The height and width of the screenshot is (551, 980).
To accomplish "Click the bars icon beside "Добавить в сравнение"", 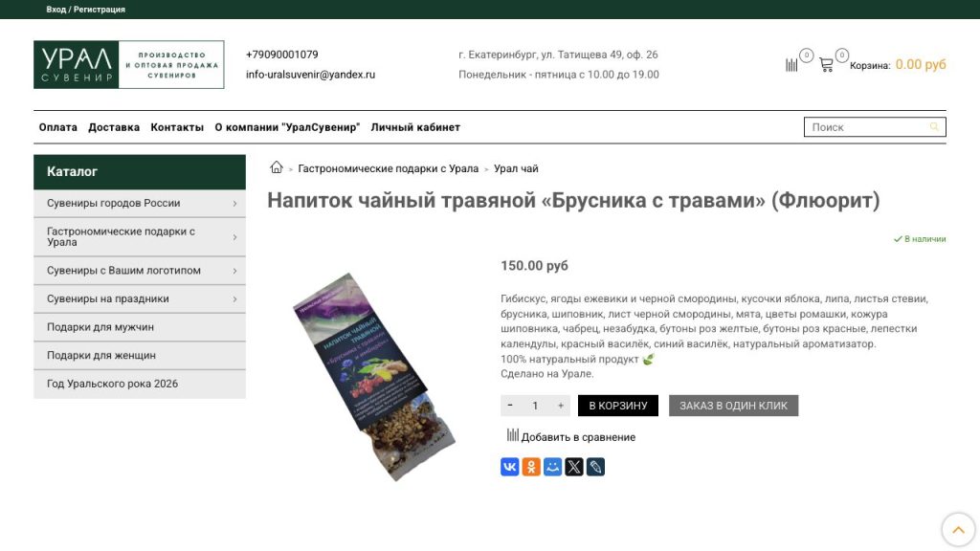I will 513,435.
